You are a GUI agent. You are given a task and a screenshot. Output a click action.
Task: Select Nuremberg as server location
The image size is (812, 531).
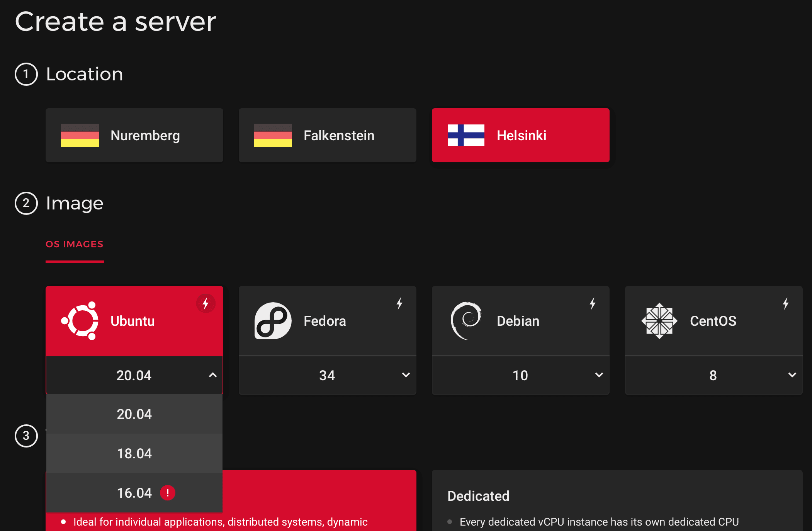pos(134,135)
